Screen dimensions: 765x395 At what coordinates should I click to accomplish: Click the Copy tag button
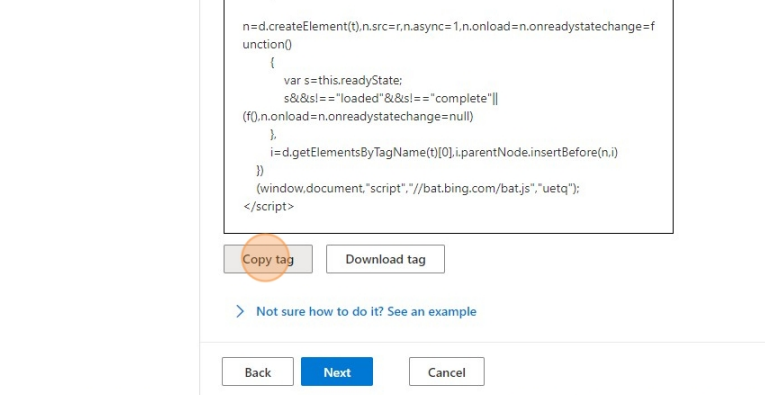tap(268, 259)
